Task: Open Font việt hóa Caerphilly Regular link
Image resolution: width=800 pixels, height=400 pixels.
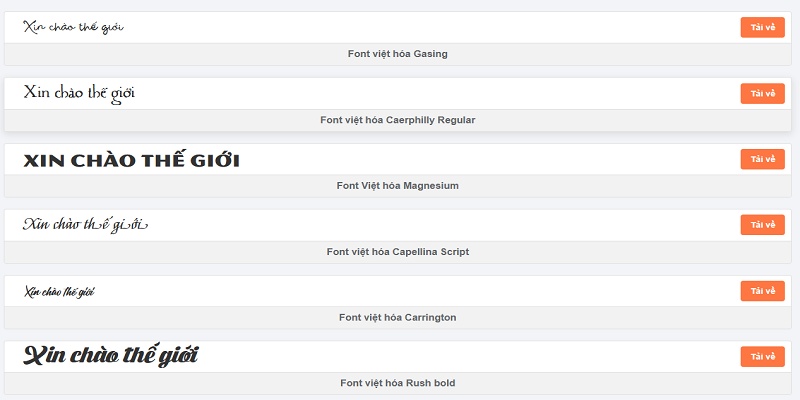Action: (x=397, y=120)
